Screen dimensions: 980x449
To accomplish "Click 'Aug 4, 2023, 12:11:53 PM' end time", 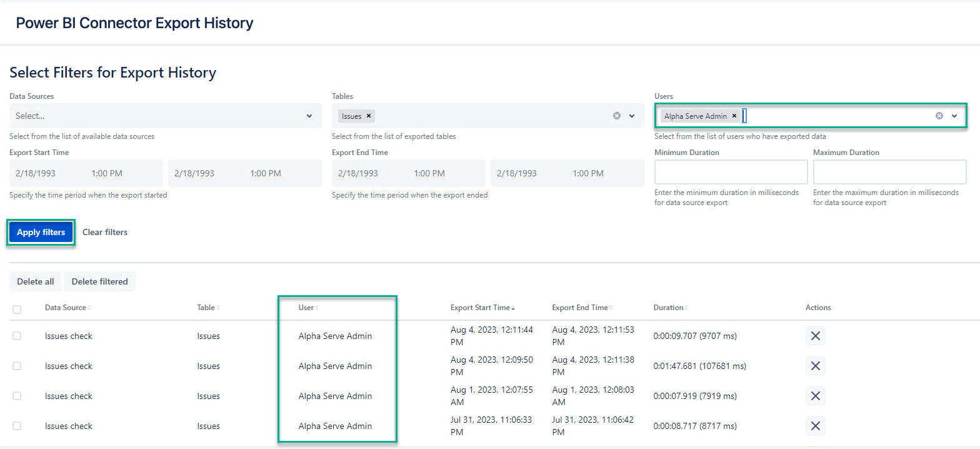I will tap(593, 336).
